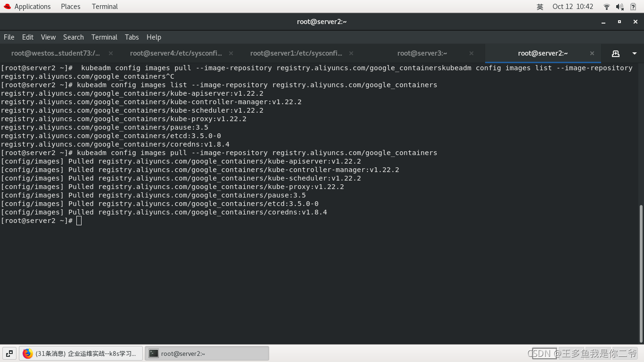Click the Pulled kube-scheduler:v1.22.2 line
The height and width of the screenshot is (362, 644).
[181, 178]
